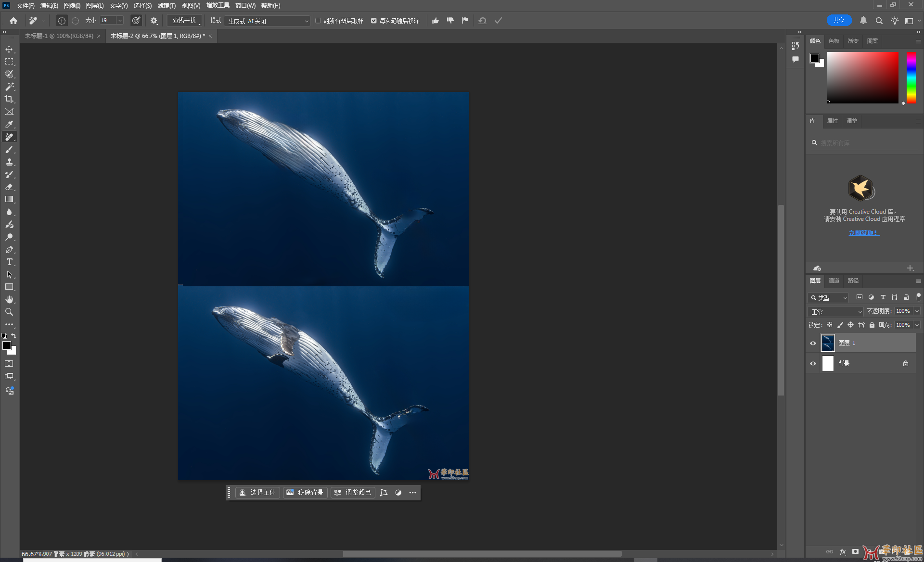
Task: Click the foreground color swatch in toolbar
Action: [x=7, y=345]
